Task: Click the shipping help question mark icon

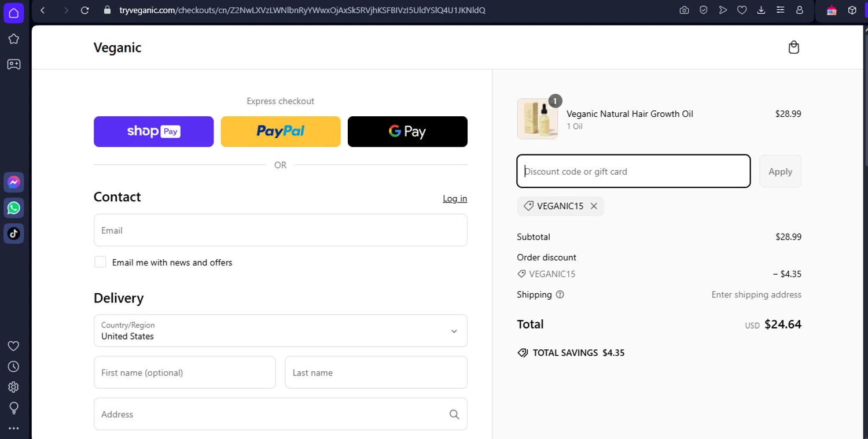Action: click(x=560, y=294)
